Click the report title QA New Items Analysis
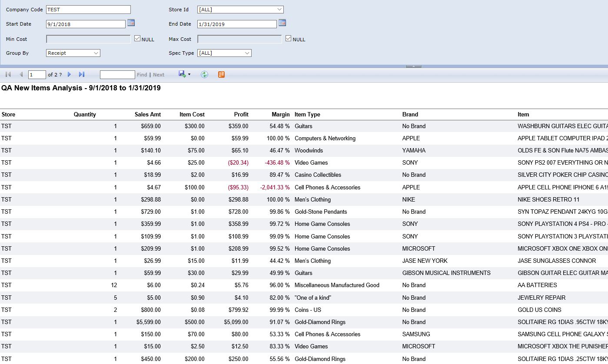This screenshot has width=608, height=364. pos(81,88)
